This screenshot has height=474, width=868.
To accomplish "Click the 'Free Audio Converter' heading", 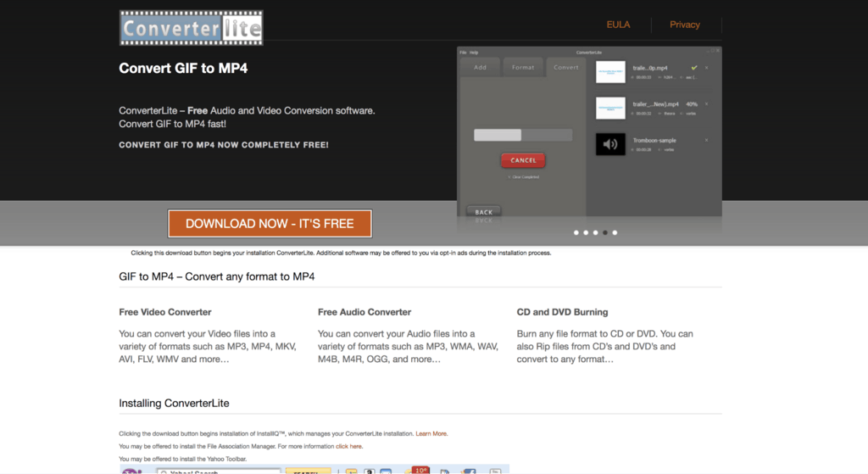I will click(364, 312).
